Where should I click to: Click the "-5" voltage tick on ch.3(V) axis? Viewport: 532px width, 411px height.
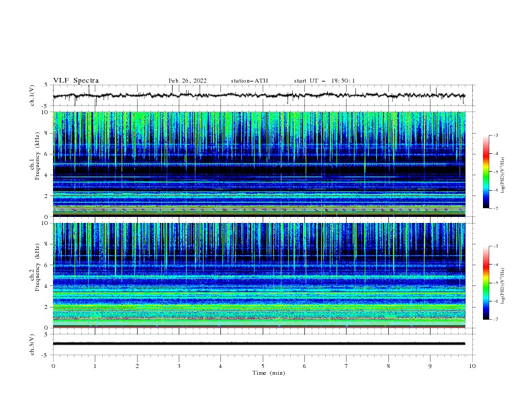coord(46,355)
